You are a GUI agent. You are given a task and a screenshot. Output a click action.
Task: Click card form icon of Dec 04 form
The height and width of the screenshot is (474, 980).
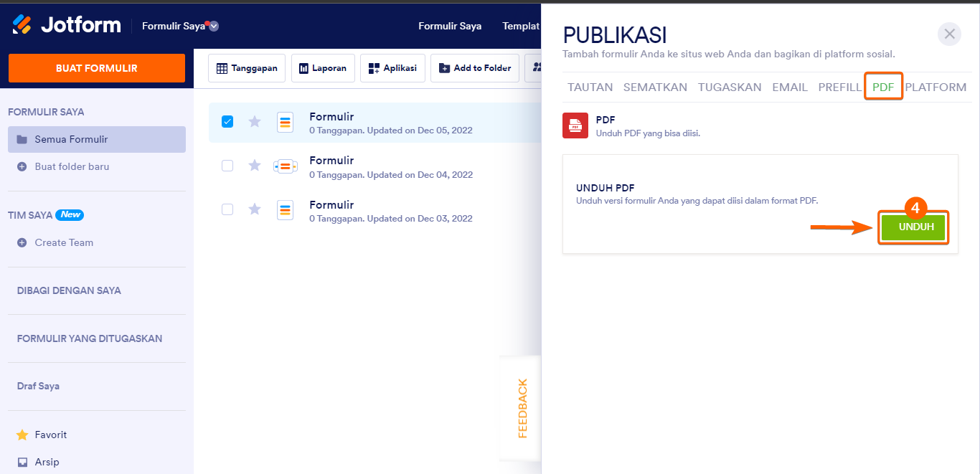pyautogui.click(x=286, y=166)
